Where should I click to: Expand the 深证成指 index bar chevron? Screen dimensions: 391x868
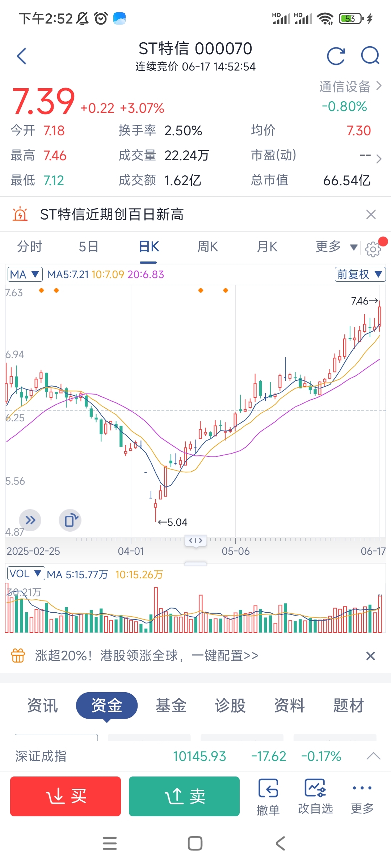[373, 756]
